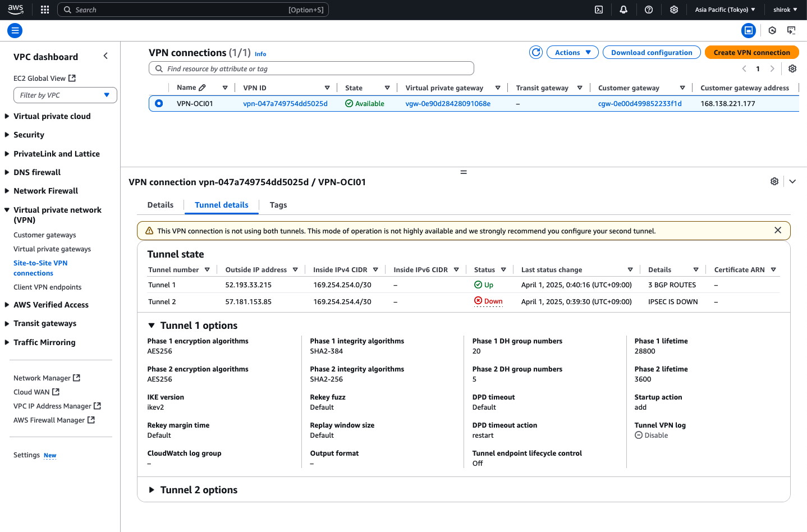This screenshot has height=532, width=807.
Task: Focus the Find resource by attribute field
Action: [x=311, y=68]
